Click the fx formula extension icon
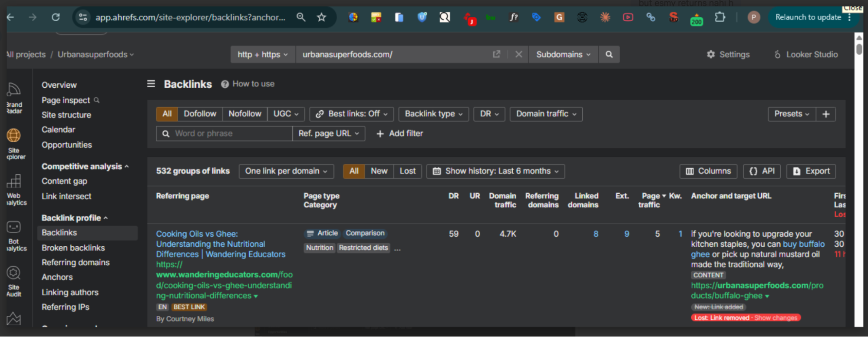This screenshot has width=868, height=337. point(514,17)
